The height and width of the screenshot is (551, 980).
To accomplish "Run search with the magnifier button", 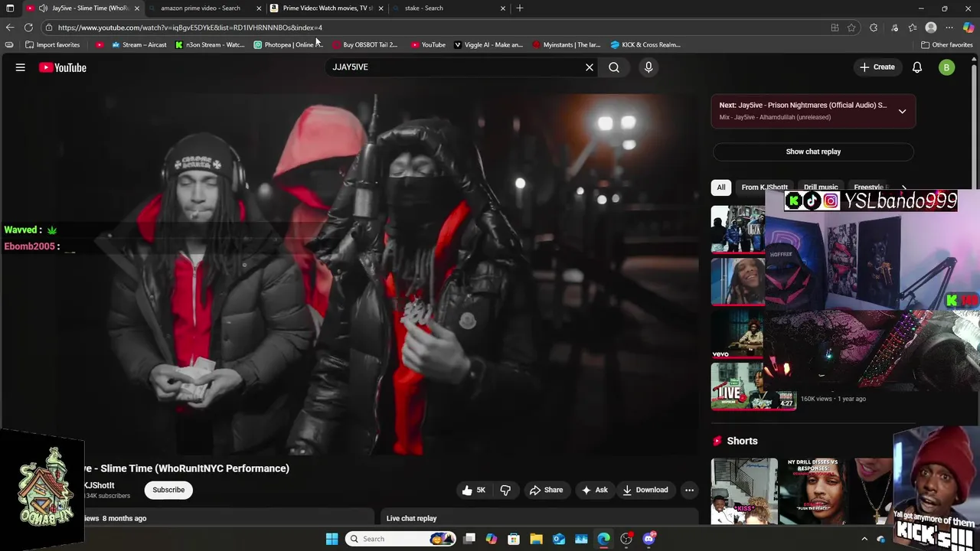I will pos(614,67).
